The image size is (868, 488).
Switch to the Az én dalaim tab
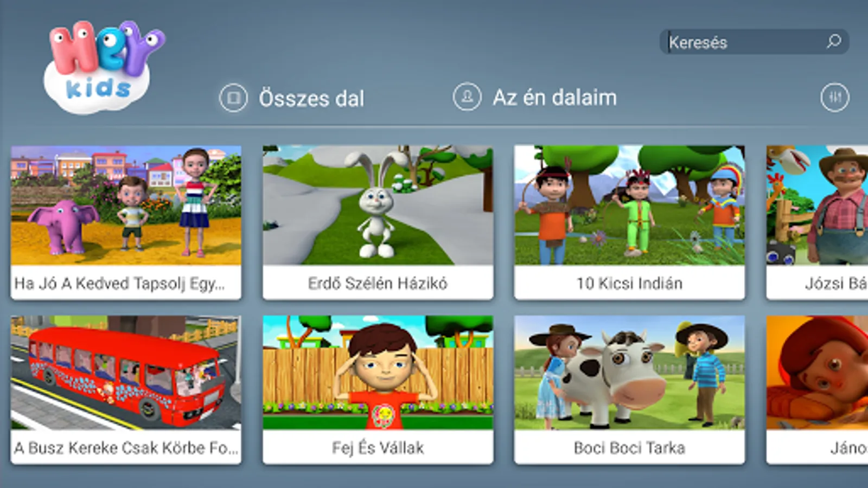click(x=535, y=97)
